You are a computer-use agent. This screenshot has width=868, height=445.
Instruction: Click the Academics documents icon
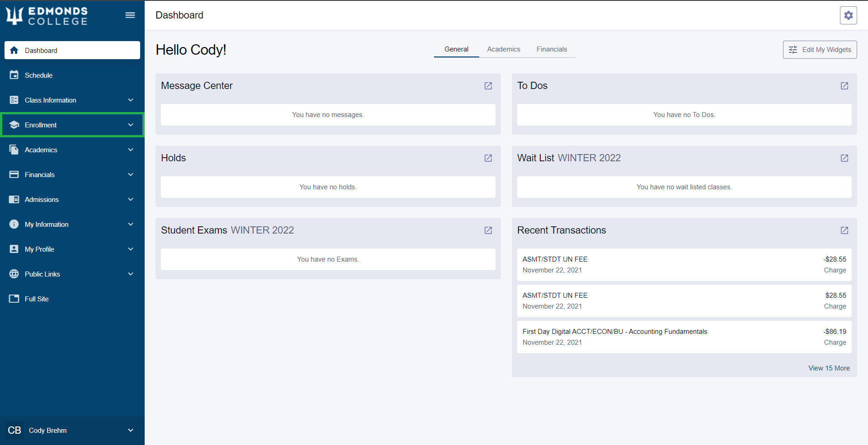coord(14,150)
